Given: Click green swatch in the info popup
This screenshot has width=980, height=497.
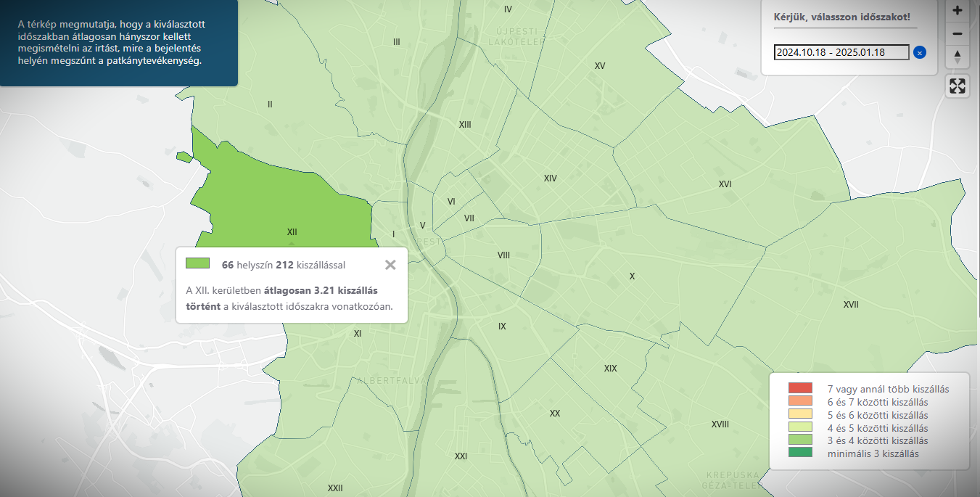Looking at the screenshot, I should tap(197, 263).
